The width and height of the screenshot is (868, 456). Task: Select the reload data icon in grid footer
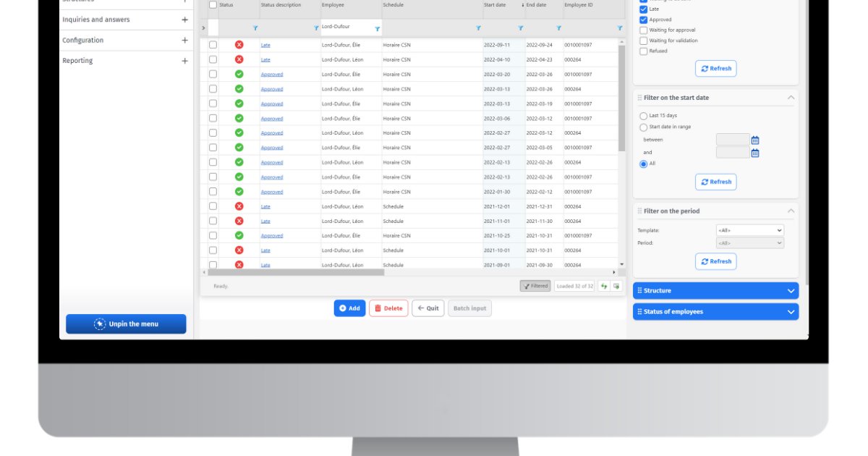tap(604, 286)
